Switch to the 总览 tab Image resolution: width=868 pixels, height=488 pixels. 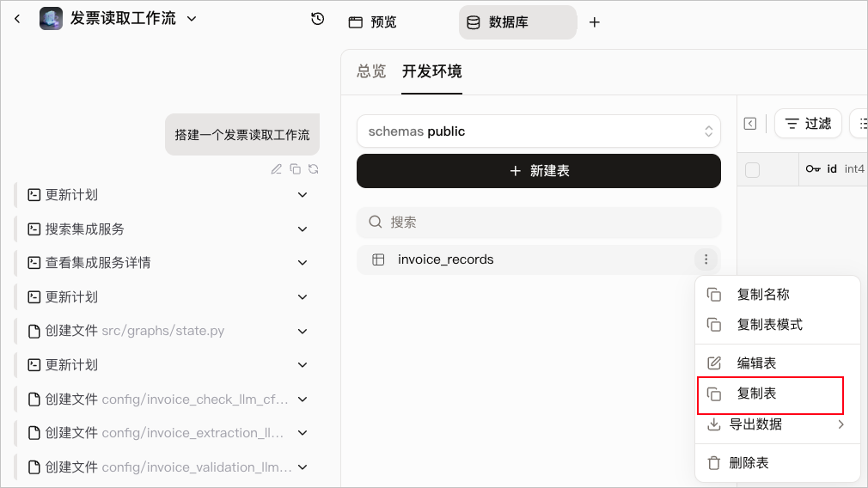(x=371, y=71)
